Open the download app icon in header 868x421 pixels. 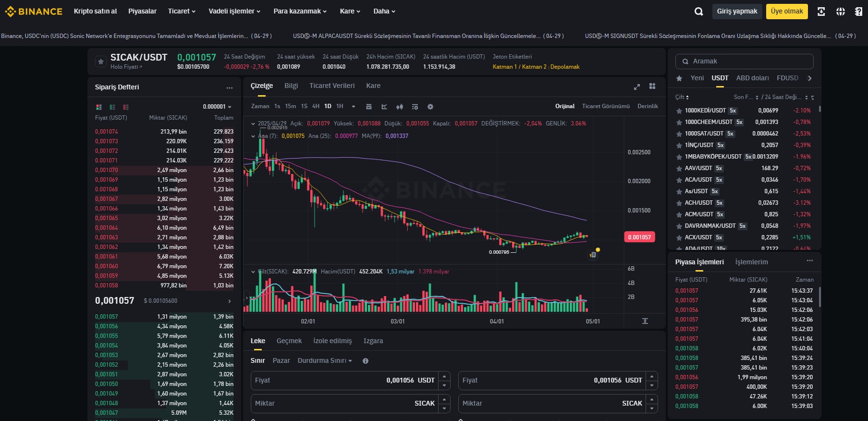point(821,12)
